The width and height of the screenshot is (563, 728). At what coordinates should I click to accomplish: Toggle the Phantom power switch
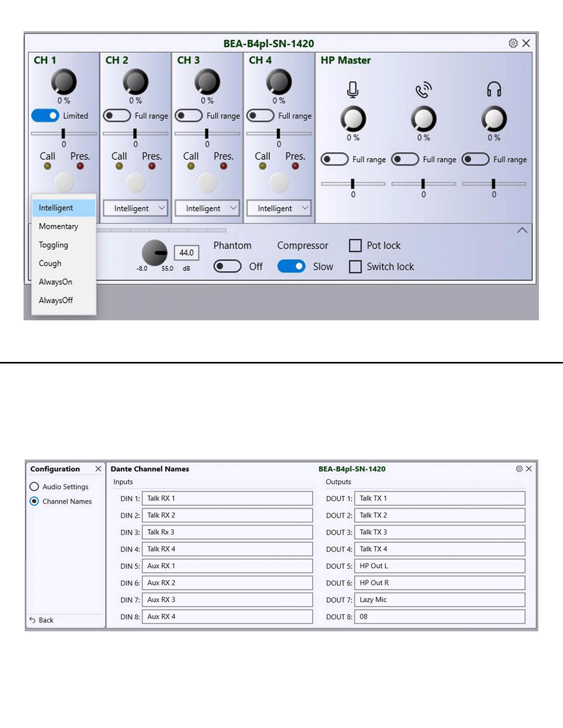(x=227, y=266)
